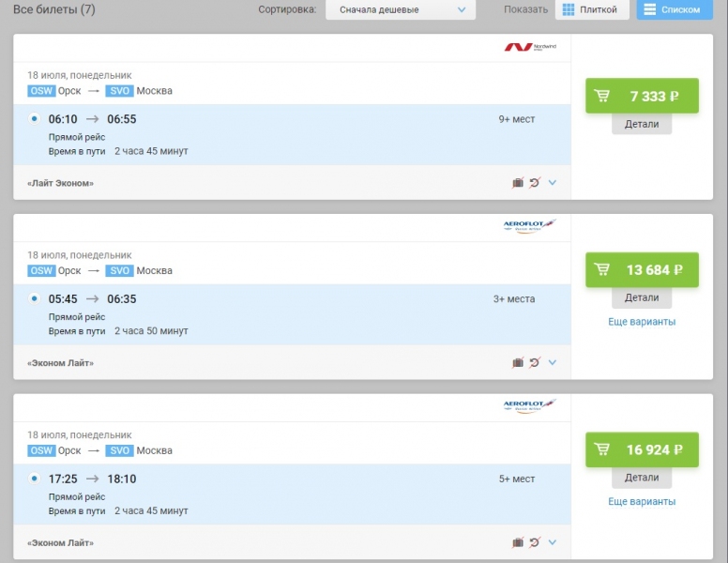Open 'Еще варианты' for the 13 684 ₽ ticket

642,322
